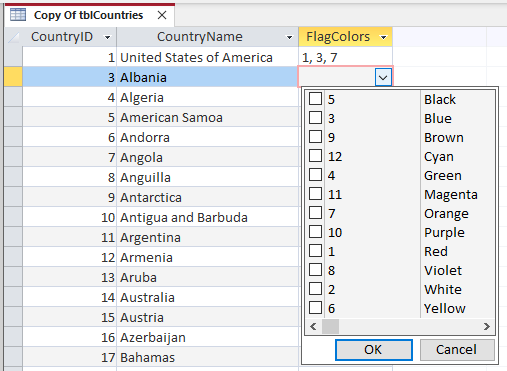
Task: Select the Bahamas row selector
Action: coord(14,357)
